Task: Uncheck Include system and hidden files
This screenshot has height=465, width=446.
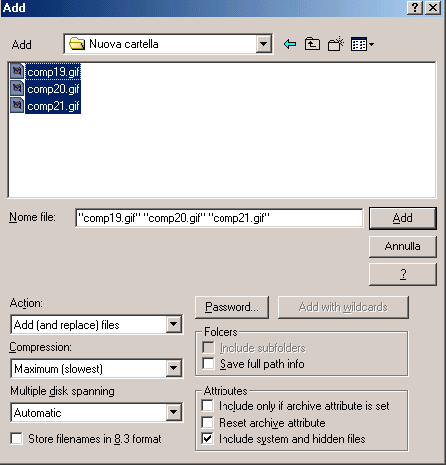Action: click(x=208, y=438)
